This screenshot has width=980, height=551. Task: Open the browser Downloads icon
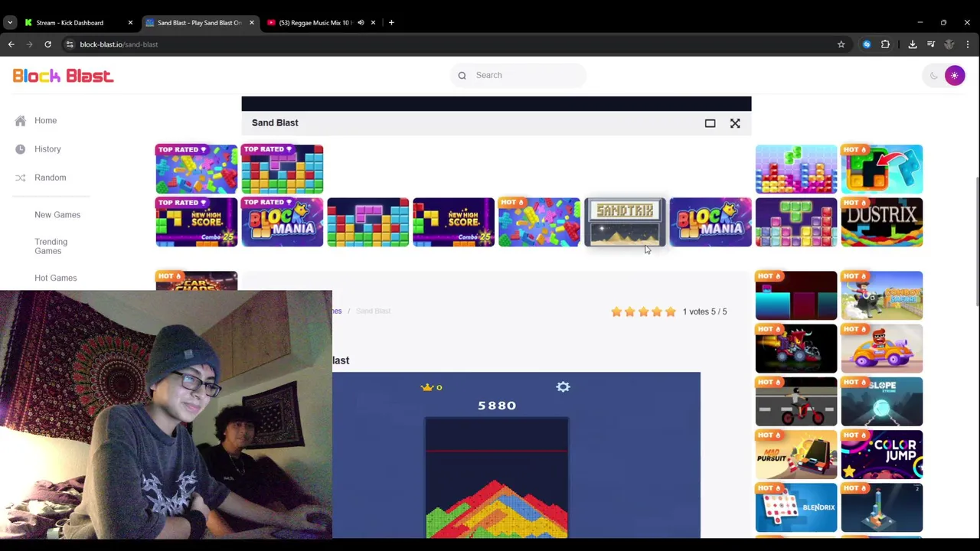coord(913,44)
